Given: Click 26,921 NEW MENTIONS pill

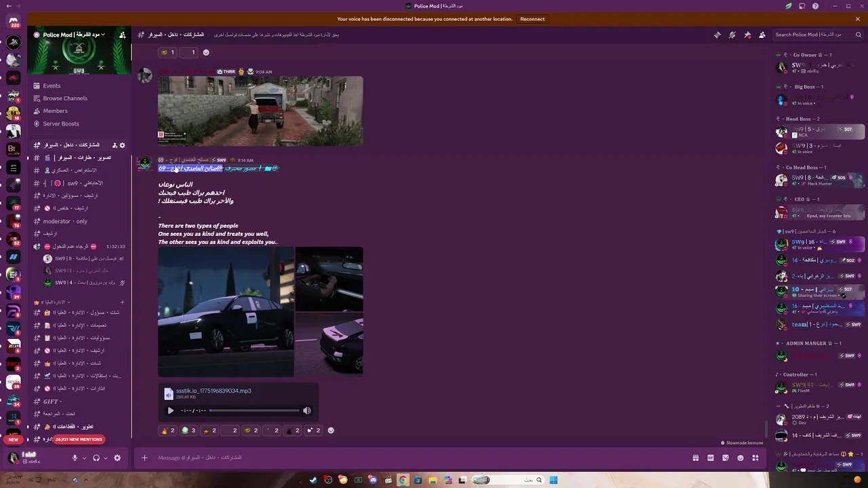Looking at the screenshot, I should tap(79, 439).
